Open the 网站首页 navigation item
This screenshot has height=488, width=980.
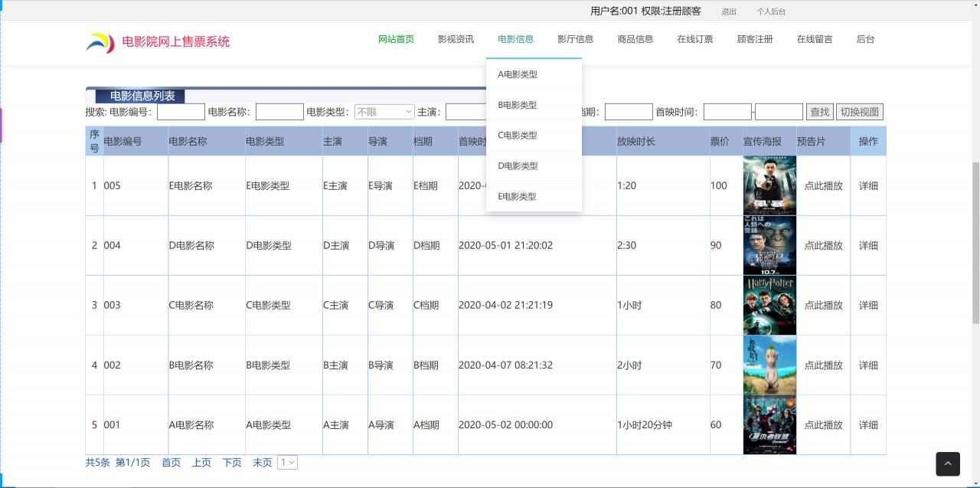pos(396,39)
